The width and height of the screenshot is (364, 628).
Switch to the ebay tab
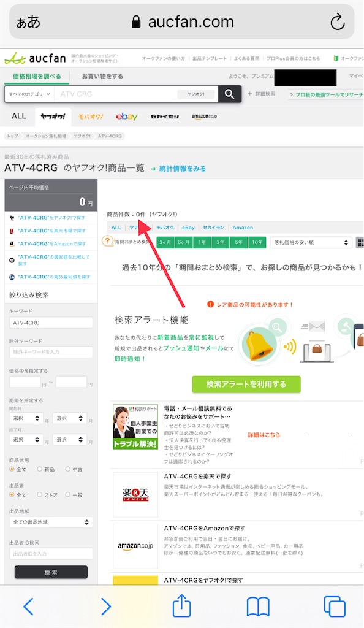point(127,117)
